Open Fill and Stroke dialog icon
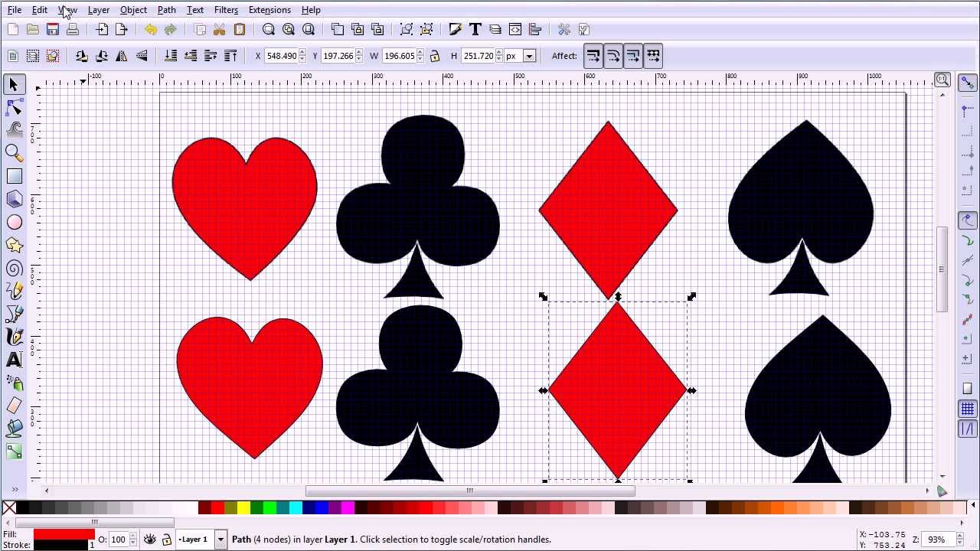The image size is (980, 551). [x=456, y=29]
